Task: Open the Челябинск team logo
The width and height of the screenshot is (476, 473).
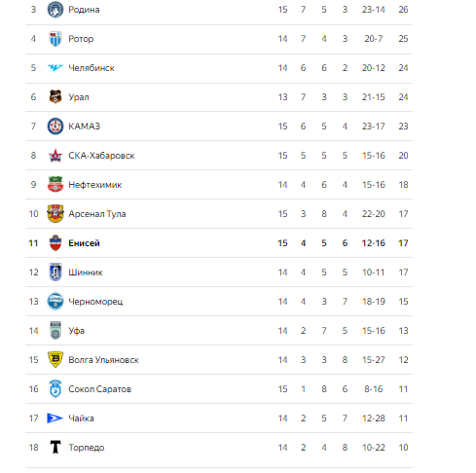Action: point(55,68)
